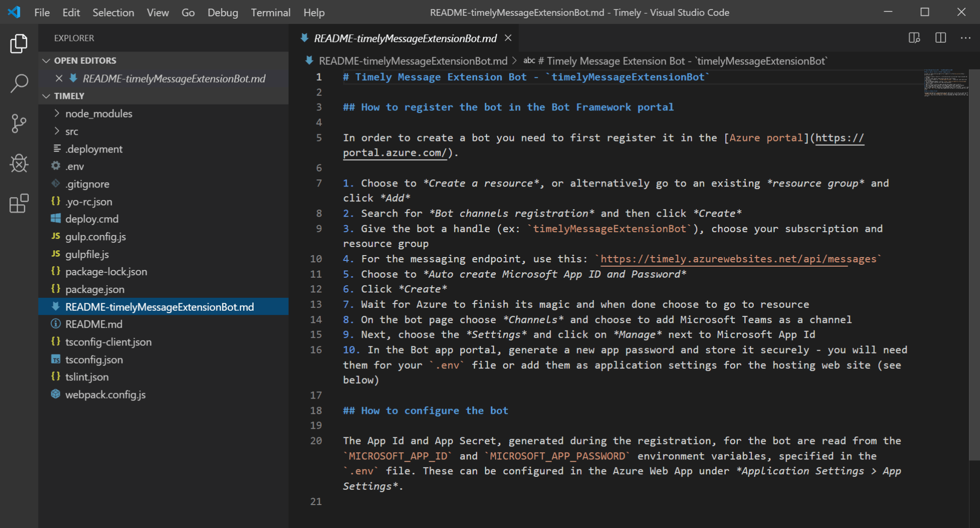The height and width of the screenshot is (528, 980).
Task: Open the Source Control view
Action: [19, 123]
